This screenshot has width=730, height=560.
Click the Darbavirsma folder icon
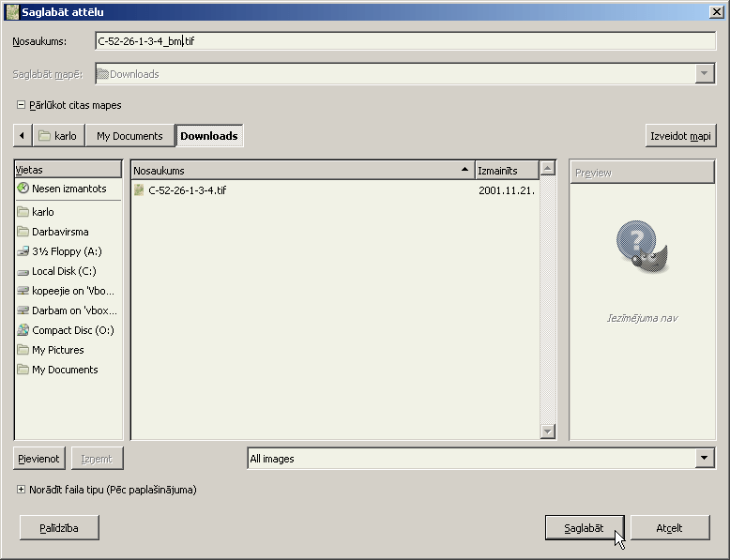point(23,232)
